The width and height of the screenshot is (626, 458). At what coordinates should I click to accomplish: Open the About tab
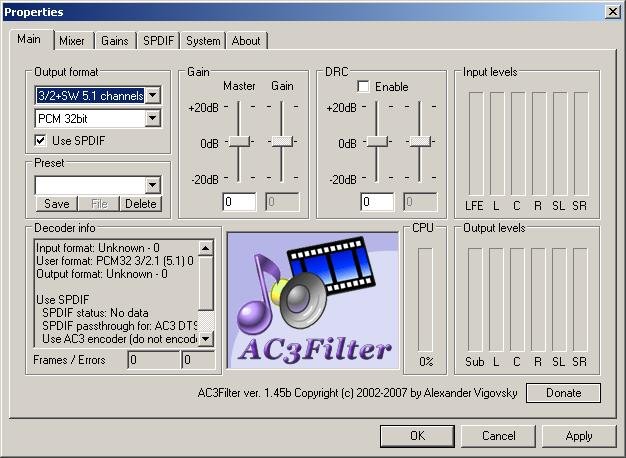coord(246,41)
